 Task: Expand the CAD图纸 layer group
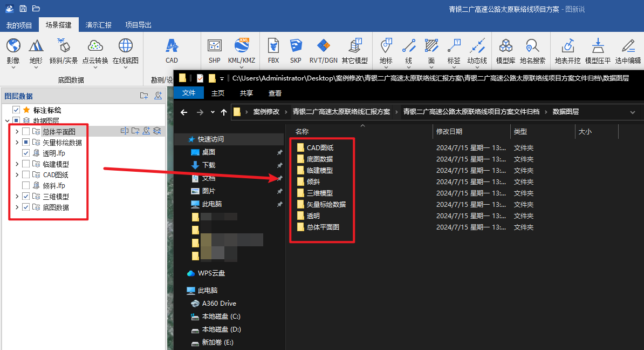pos(17,175)
